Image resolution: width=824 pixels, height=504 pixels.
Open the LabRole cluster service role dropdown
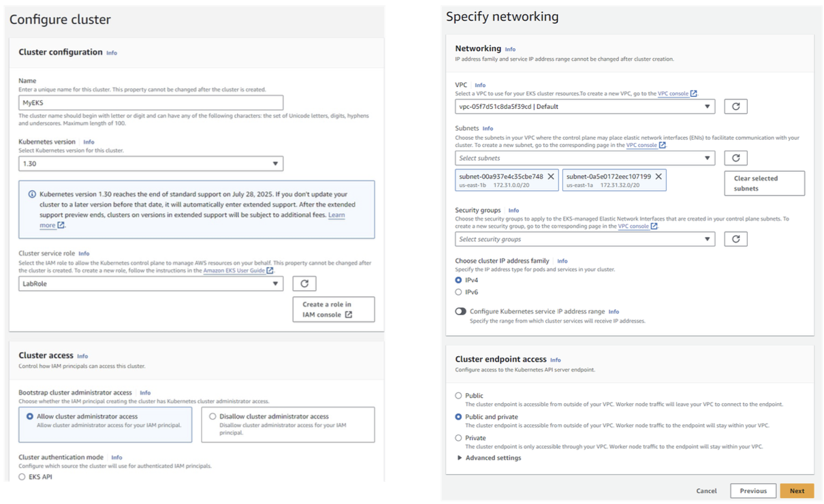(150, 283)
